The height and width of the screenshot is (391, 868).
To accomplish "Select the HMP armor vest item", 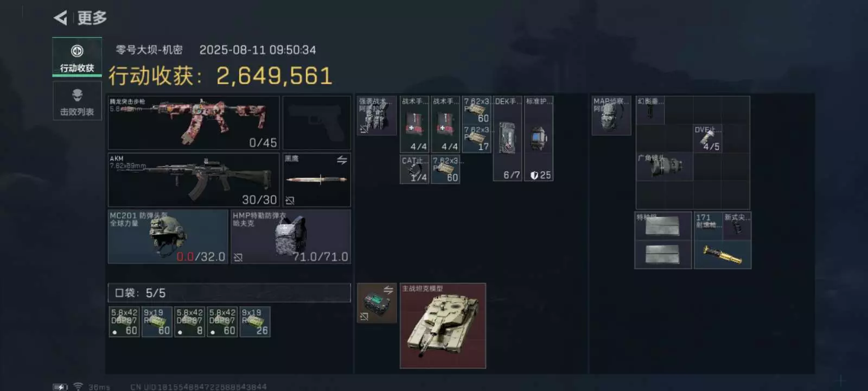I will click(x=291, y=237).
